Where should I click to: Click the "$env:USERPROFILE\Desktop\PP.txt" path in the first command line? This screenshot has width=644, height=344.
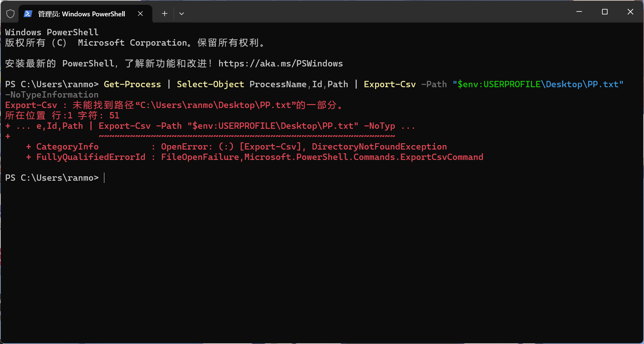tap(538, 84)
